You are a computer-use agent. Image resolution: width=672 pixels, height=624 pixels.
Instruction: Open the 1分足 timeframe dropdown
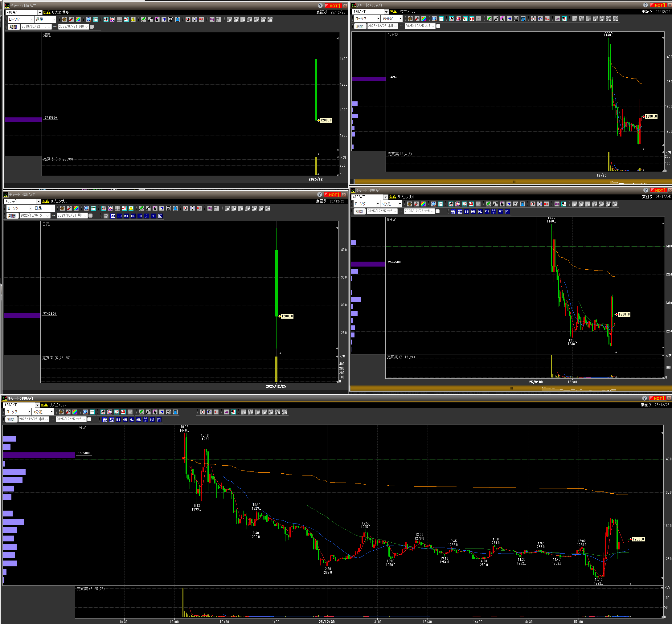coord(43,412)
